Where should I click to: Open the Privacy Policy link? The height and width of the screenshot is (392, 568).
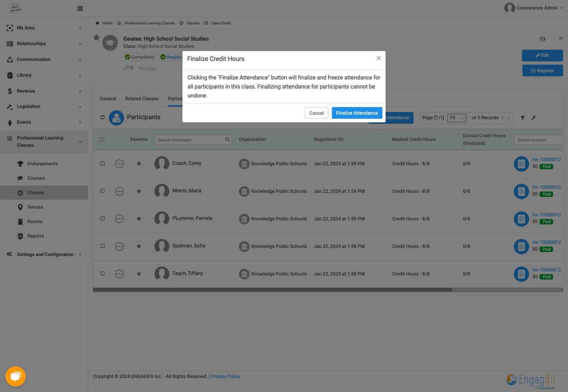(226, 376)
